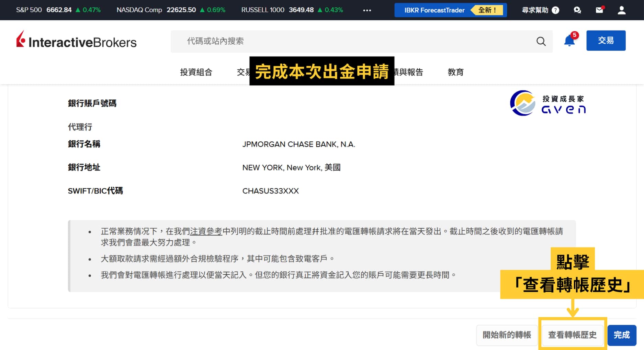Open the 注資參考 link
This screenshot has height=350, width=644.
pyautogui.click(x=206, y=231)
